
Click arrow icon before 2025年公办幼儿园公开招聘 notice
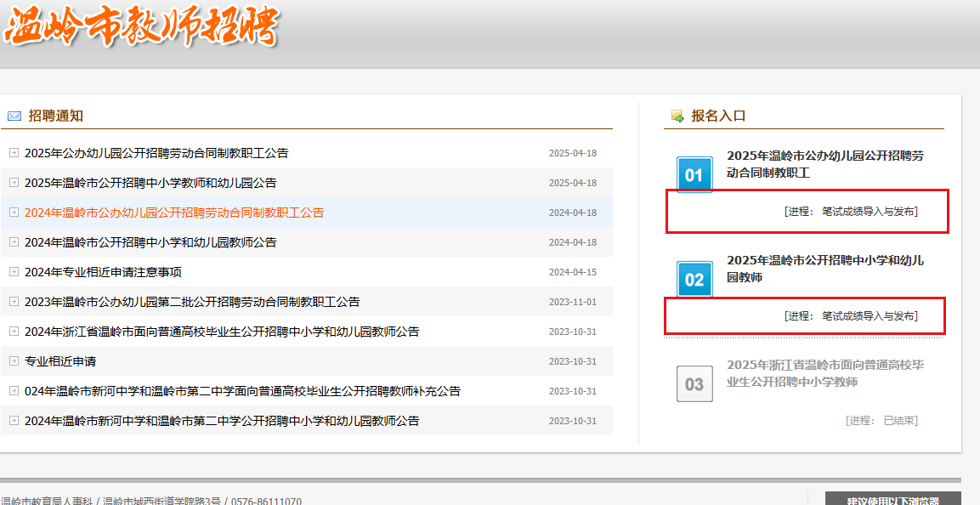pos(14,153)
